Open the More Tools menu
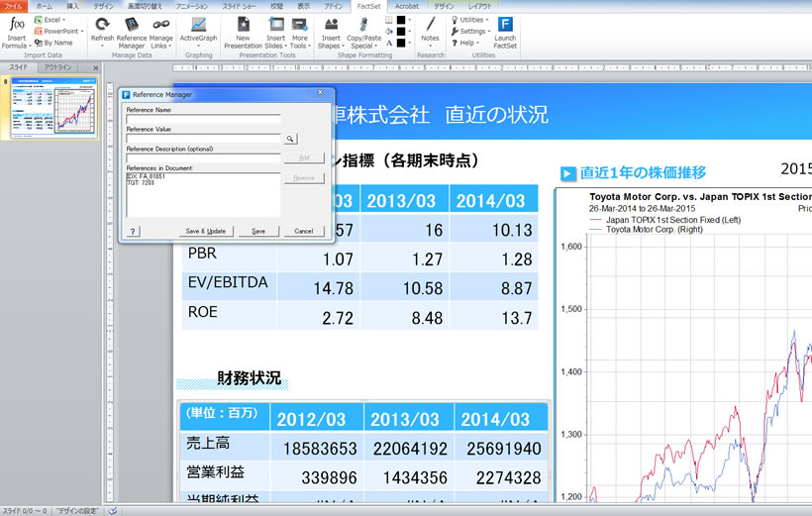The height and width of the screenshot is (516, 812). tap(300, 32)
